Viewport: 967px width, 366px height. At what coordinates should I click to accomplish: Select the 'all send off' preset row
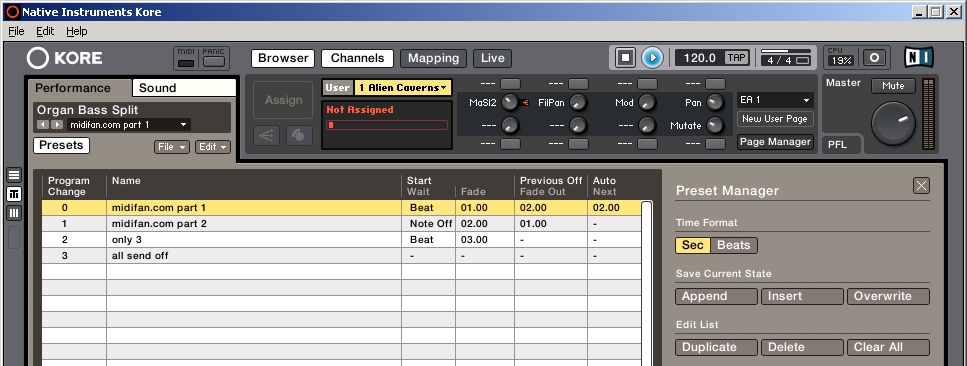pos(342,256)
